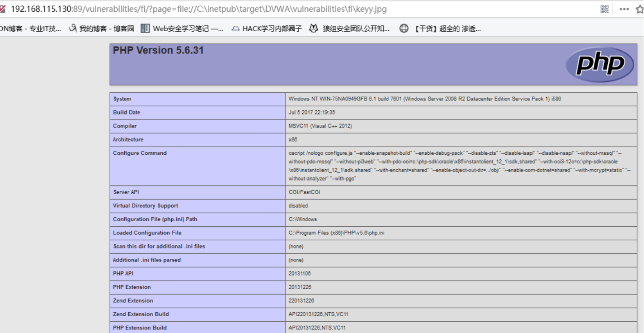The height and width of the screenshot is (333, 644).
Task: Open the 博客 - 专业IT技 bookmark
Action: click(30, 29)
